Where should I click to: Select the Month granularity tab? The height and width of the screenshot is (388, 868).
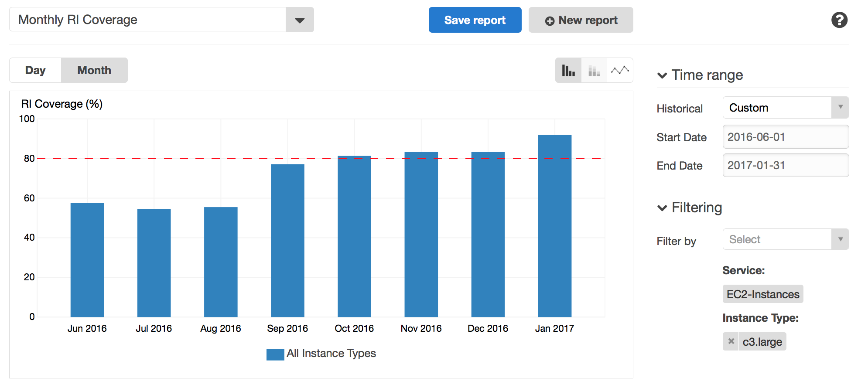(94, 70)
